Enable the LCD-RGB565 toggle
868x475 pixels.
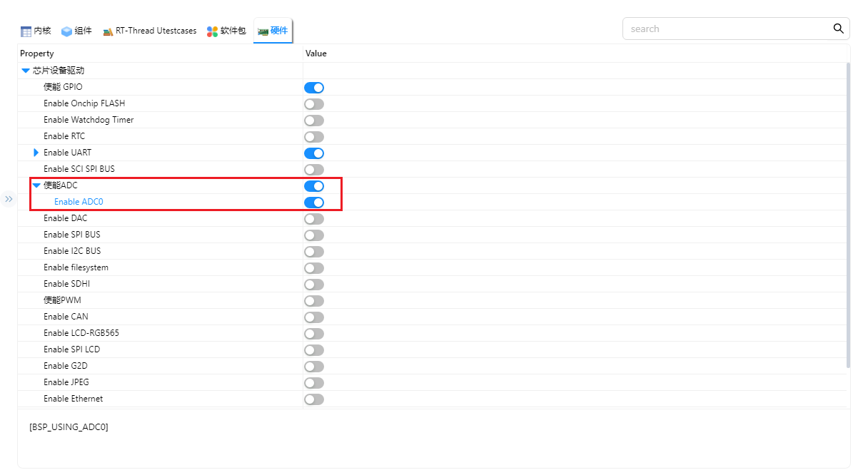(314, 334)
